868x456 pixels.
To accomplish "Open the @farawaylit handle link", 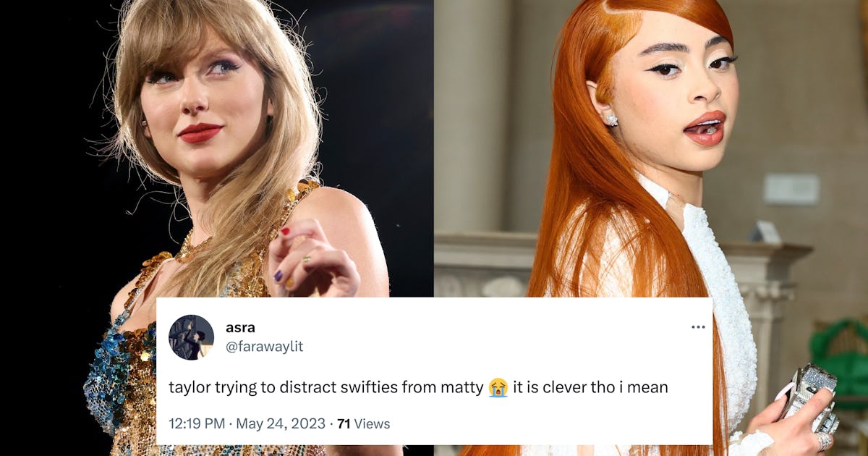I will 264,347.
